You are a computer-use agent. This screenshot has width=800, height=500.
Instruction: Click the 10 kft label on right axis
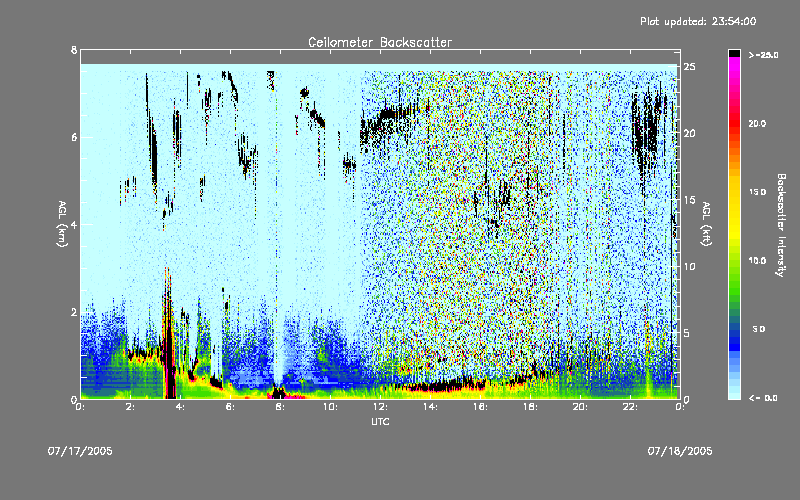tap(690, 266)
